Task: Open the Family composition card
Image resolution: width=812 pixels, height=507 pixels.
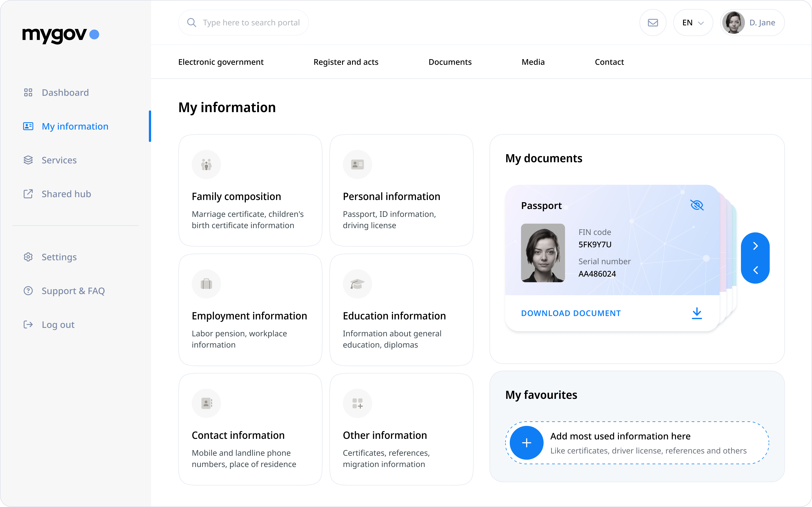Action: point(250,190)
